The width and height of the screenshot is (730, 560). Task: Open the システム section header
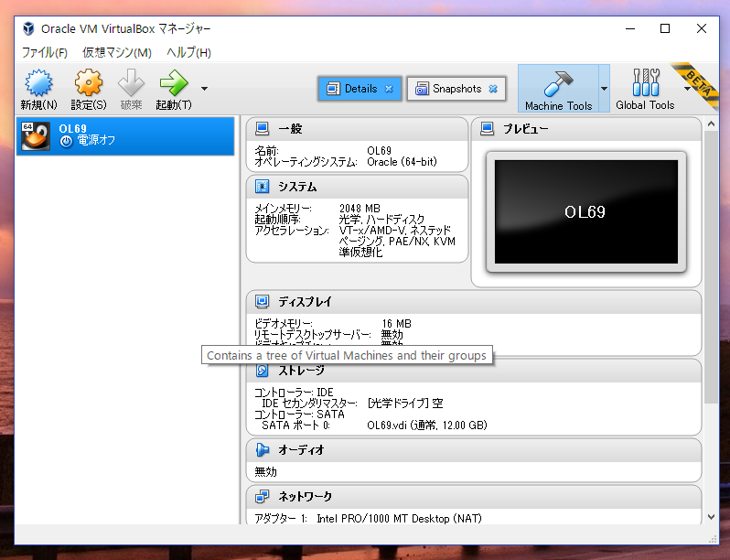tap(357, 187)
